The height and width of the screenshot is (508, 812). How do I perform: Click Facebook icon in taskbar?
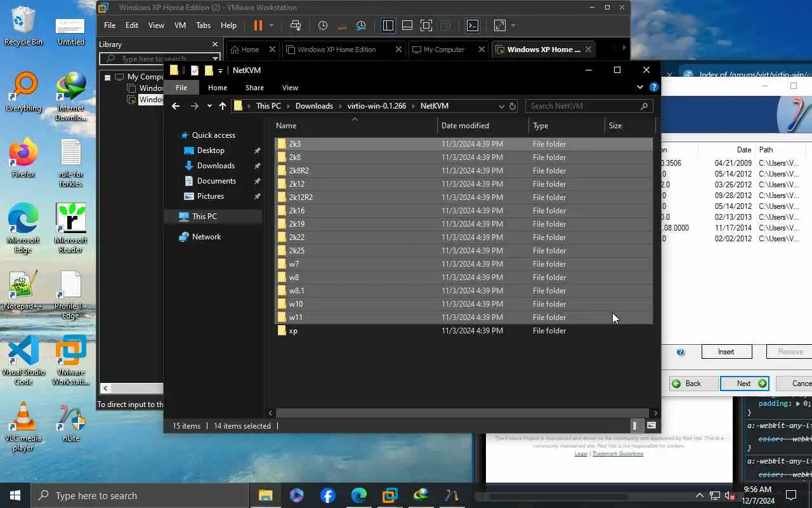click(x=328, y=495)
